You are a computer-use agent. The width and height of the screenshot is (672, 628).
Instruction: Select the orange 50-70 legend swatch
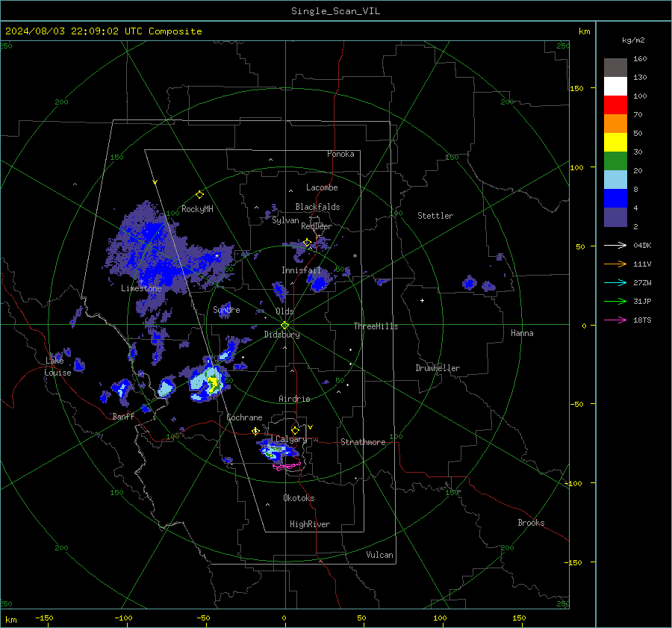615,124
